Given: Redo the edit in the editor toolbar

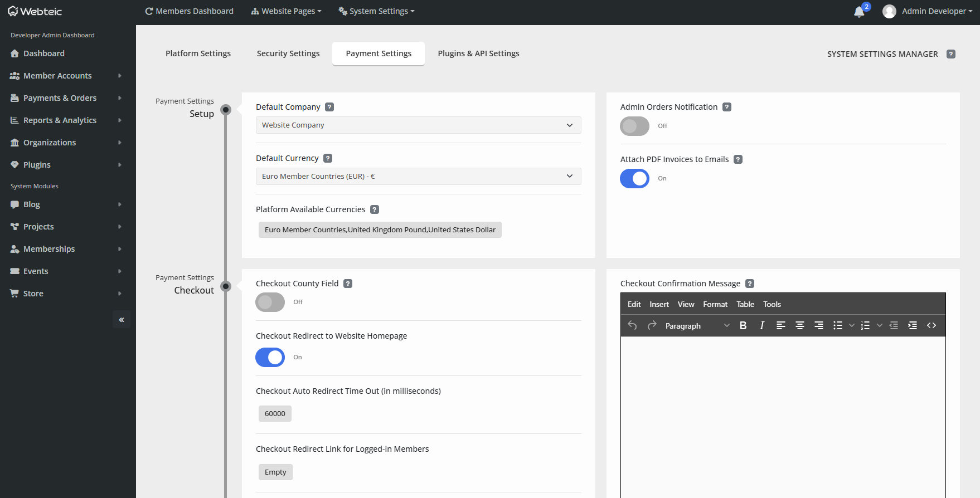Looking at the screenshot, I should pyautogui.click(x=652, y=325).
